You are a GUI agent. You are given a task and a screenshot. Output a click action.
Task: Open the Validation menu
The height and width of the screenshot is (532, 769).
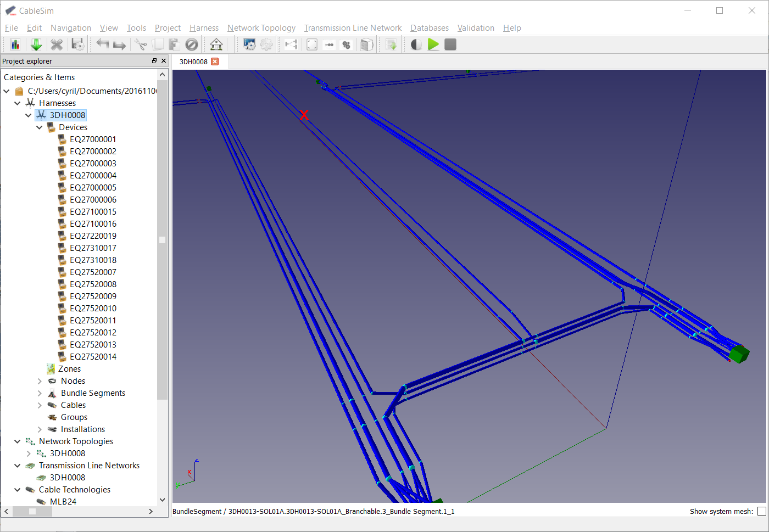pos(476,28)
